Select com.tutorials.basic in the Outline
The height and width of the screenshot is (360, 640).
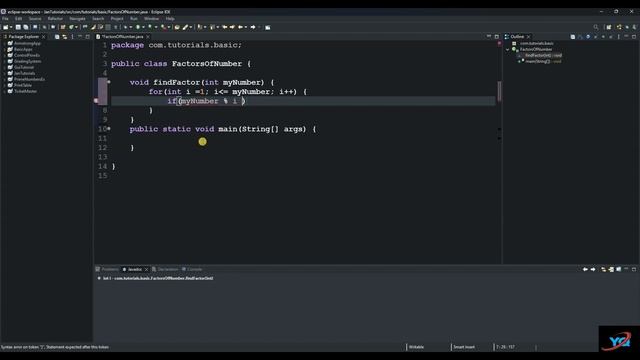click(x=536, y=43)
